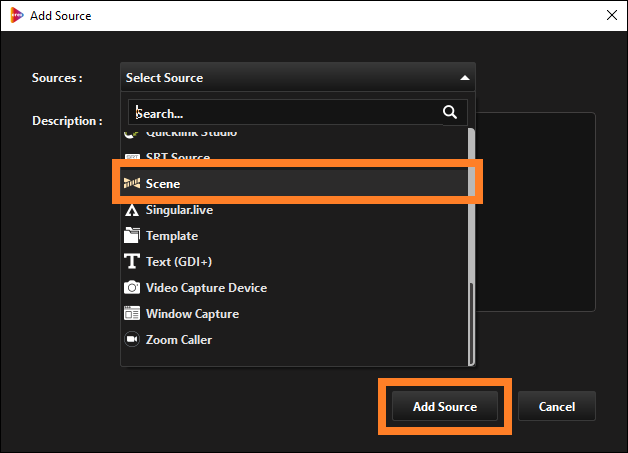Click the Zoom Caller camera icon
This screenshot has width=628, height=453.
[132, 339]
